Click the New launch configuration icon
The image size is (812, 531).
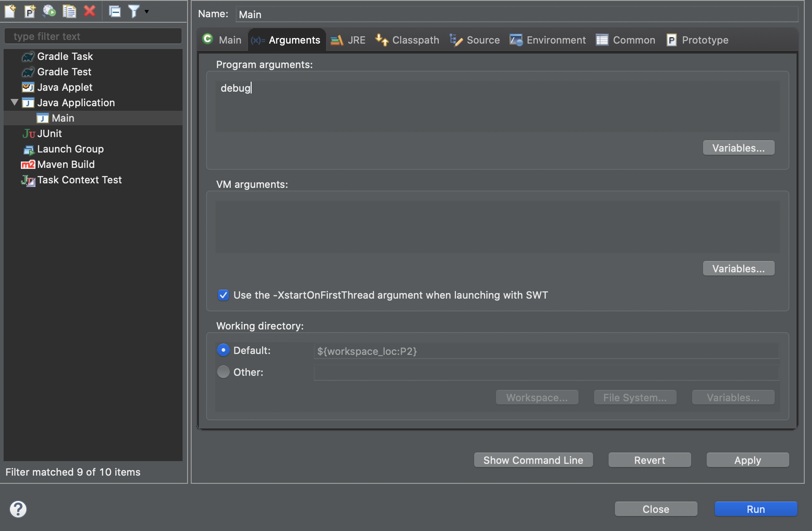point(10,11)
